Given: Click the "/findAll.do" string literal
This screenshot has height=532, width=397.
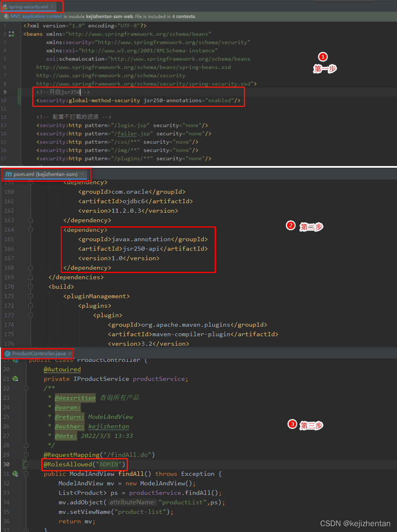Looking at the screenshot, I should (128, 455).
